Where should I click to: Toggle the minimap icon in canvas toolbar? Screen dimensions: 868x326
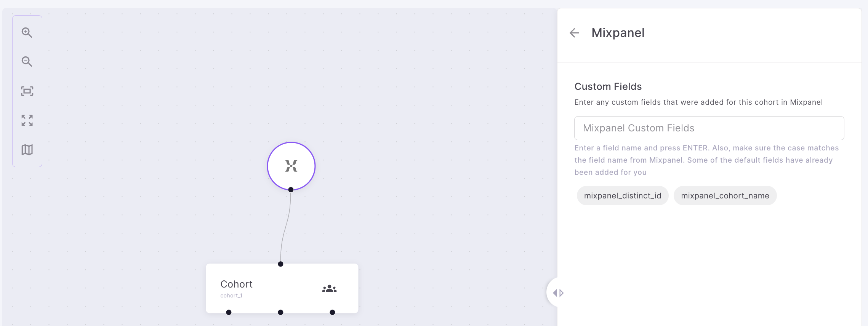click(x=27, y=150)
